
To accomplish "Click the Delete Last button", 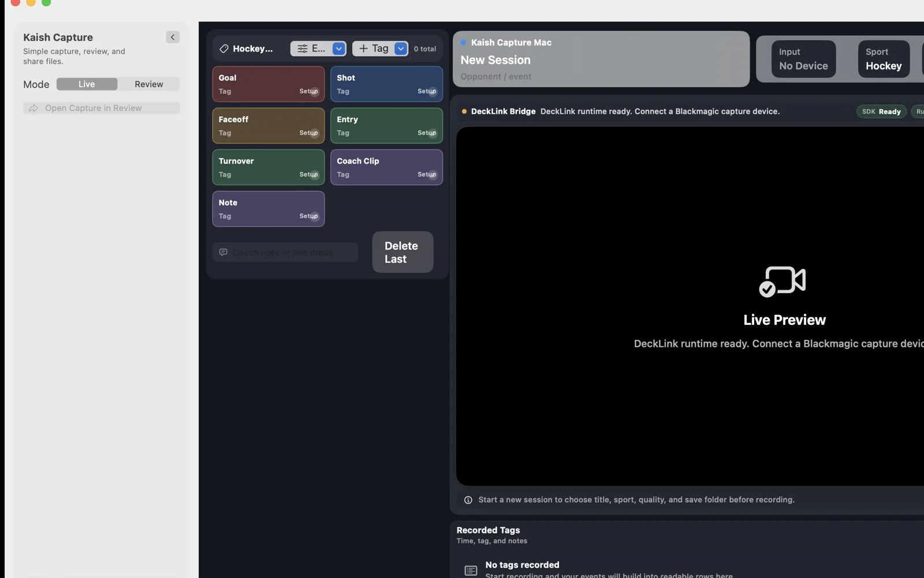I will coord(403,252).
